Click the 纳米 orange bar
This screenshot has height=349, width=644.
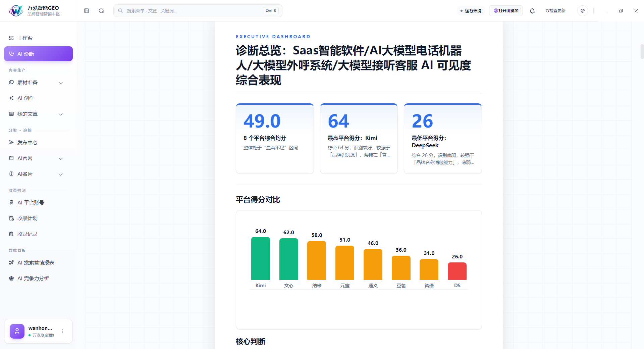pos(317,260)
